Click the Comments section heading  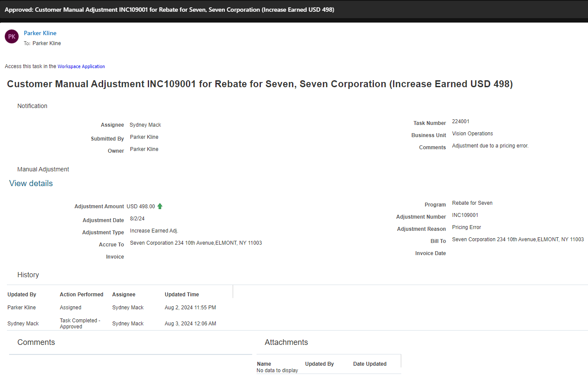(x=36, y=342)
